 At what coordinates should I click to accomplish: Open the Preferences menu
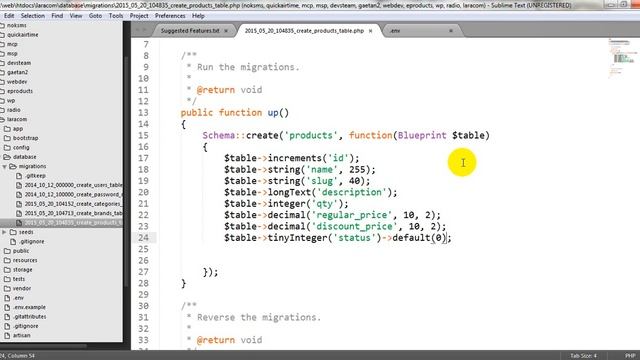pyautogui.click(x=170, y=16)
